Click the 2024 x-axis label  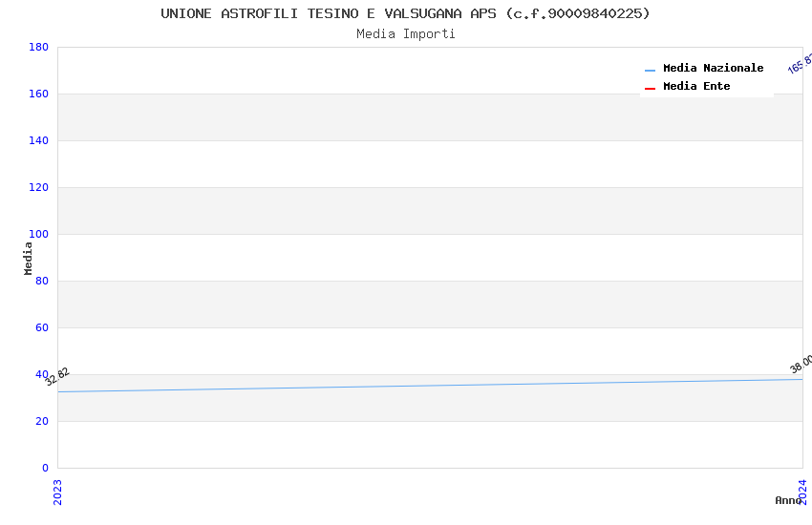coord(802,492)
